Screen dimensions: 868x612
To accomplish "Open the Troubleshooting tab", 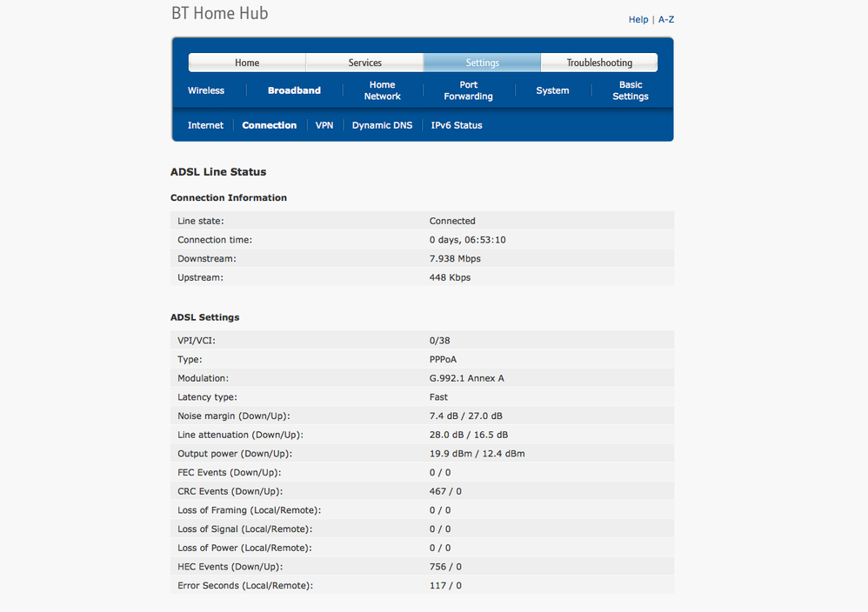I will tap(599, 63).
